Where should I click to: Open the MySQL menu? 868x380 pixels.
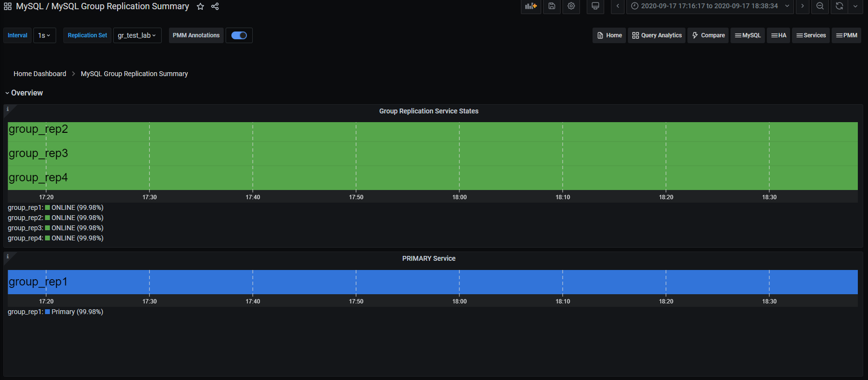click(747, 35)
